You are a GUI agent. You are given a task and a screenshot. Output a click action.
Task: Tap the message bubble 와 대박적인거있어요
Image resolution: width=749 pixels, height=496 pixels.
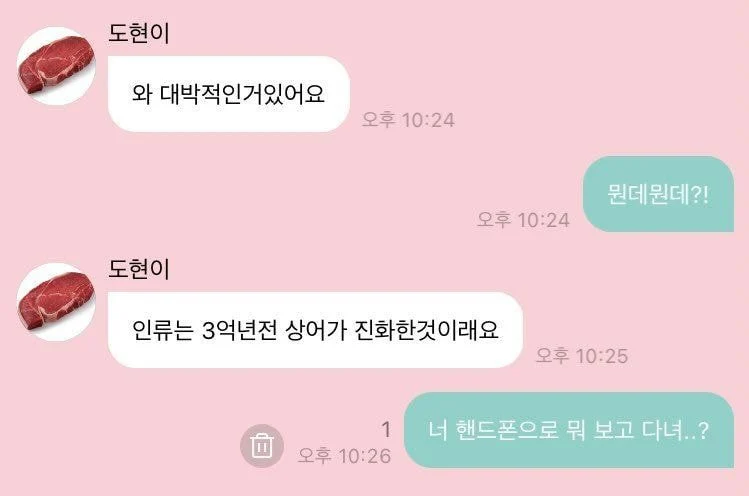pyautogui.click(x=229, y=94)
